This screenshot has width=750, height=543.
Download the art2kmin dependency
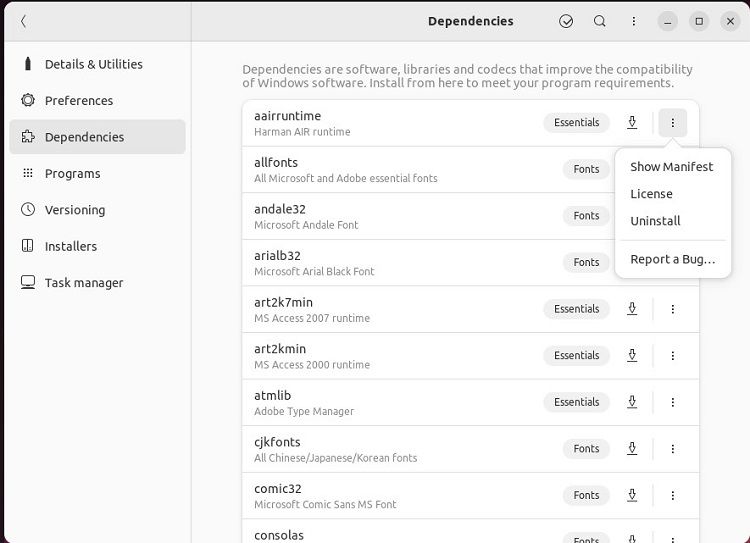point(632,356)
